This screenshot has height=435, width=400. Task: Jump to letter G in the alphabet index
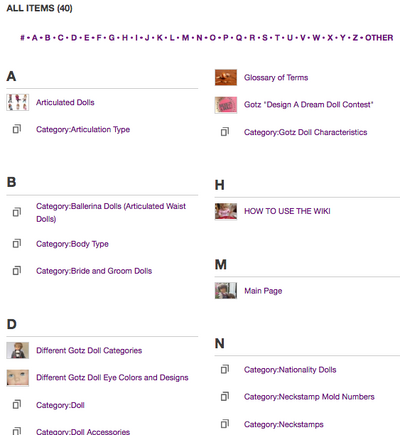pyautogui.click(x=112, y=38)
